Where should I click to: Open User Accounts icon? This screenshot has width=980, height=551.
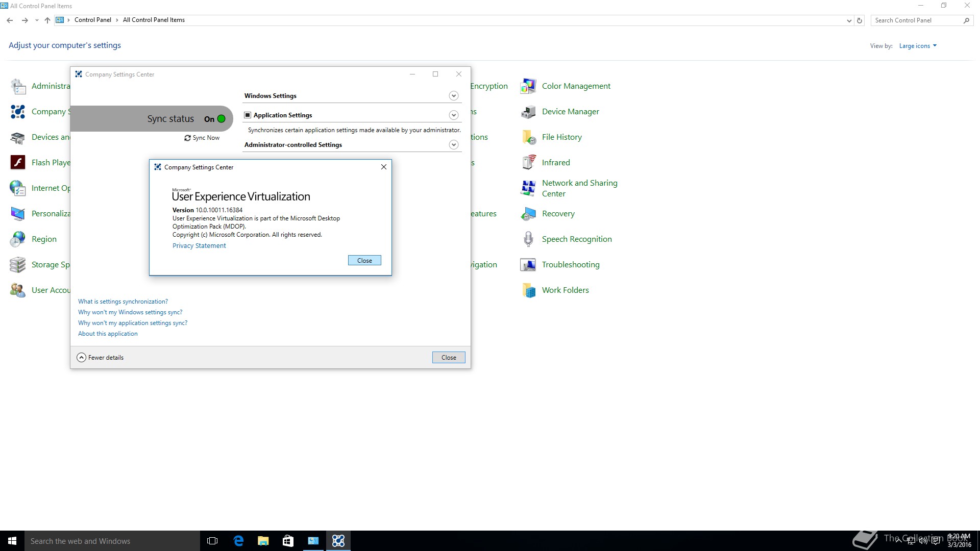click(18, 290)
